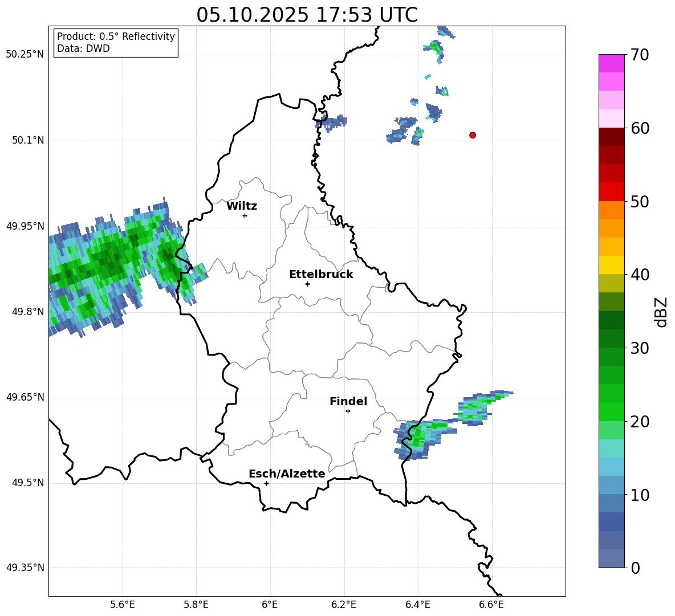The image size is (675, 616).
Task: Click the colorbar 40 tick label
Action: pyautogui.click(x=640, y=275)
